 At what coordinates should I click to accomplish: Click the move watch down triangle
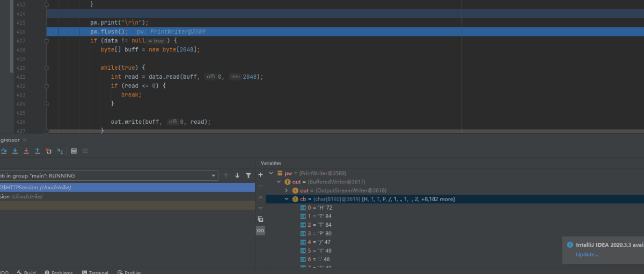click(x=261, y=208)
